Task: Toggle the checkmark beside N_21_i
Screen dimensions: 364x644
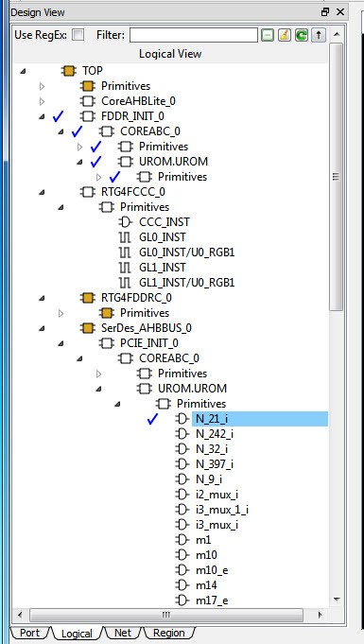Action: (x=152, y=419)
